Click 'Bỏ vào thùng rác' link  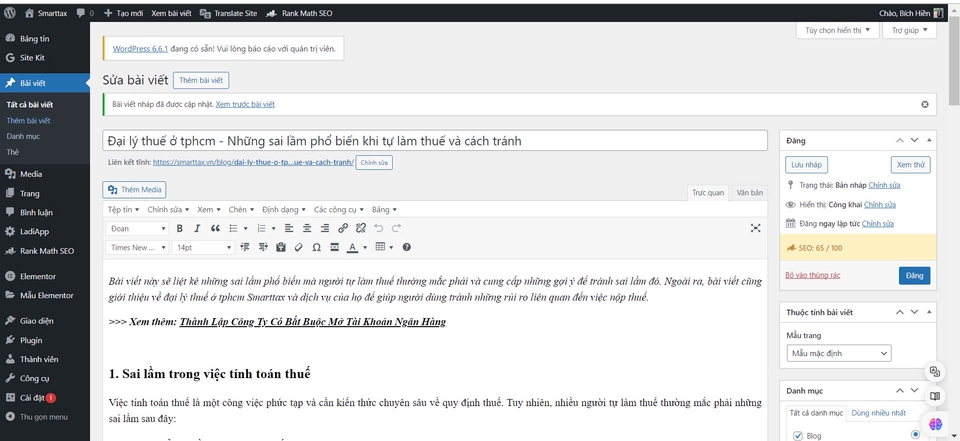tap(812, 276)
